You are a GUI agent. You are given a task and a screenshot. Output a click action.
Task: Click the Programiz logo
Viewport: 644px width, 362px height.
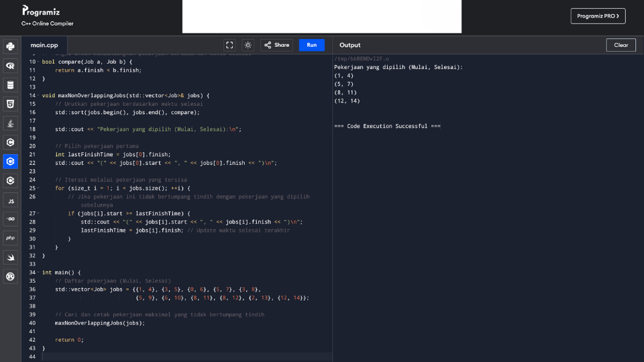41,11
